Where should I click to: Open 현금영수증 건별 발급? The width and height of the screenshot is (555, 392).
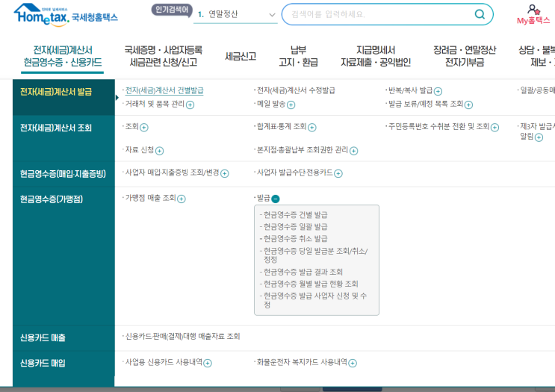[296, 215]
